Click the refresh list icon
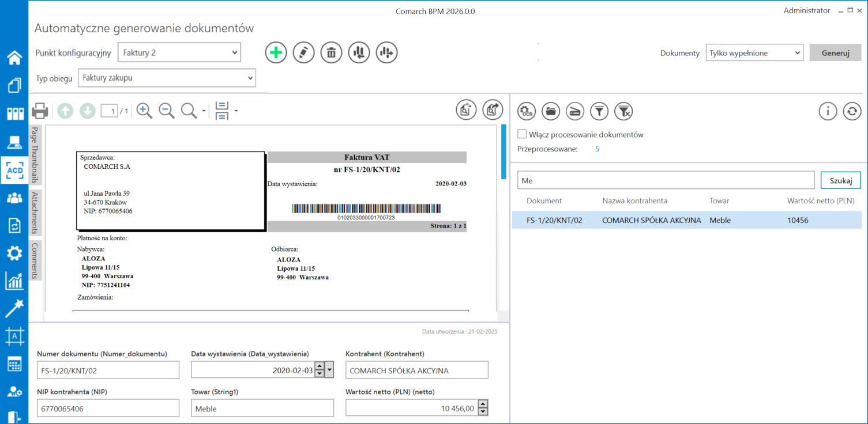Screen dimensions: 868x424 [x=852, y=111]
